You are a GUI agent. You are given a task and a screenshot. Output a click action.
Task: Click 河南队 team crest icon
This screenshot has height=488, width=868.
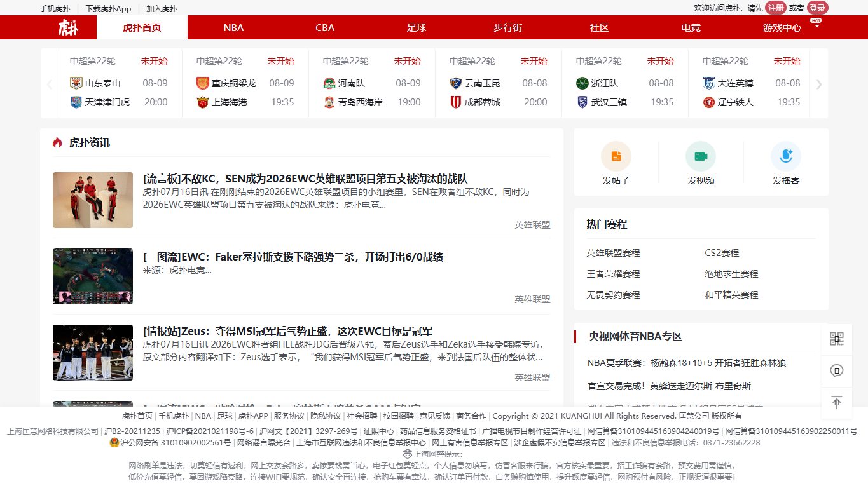(x=329, y=83)
